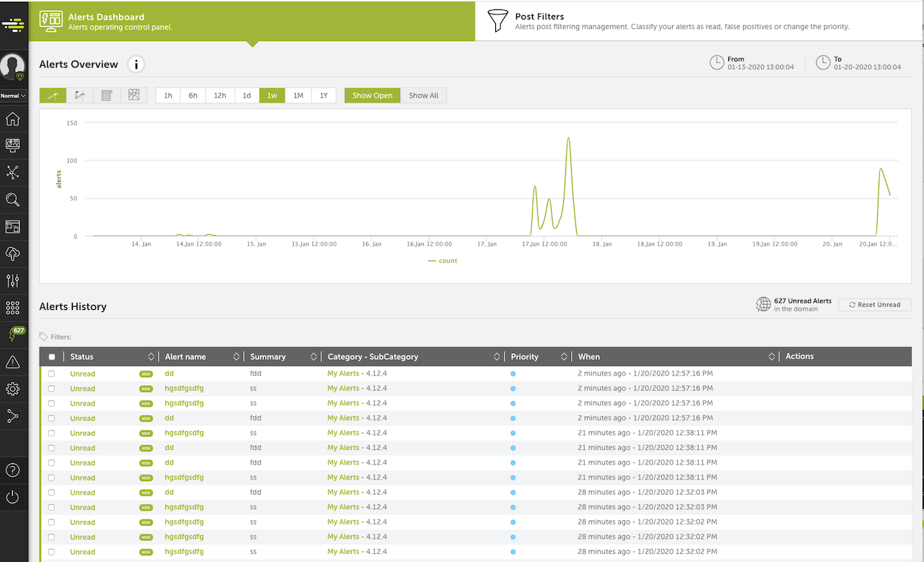Sort by the Status column arrows
Screen dimensions: 924x562
point(151,356)
